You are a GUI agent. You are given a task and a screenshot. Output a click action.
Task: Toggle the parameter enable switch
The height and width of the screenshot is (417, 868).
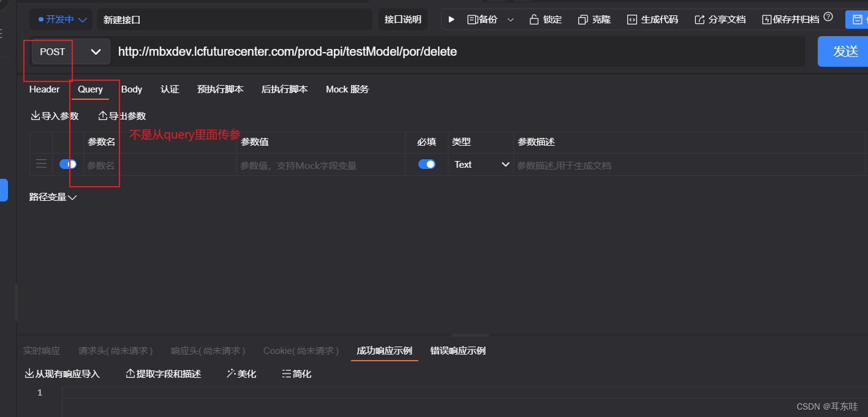tap(67, 163)
